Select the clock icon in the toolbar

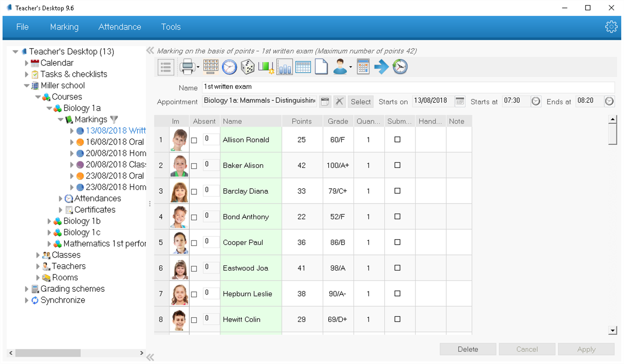click(x=231, y=66)
